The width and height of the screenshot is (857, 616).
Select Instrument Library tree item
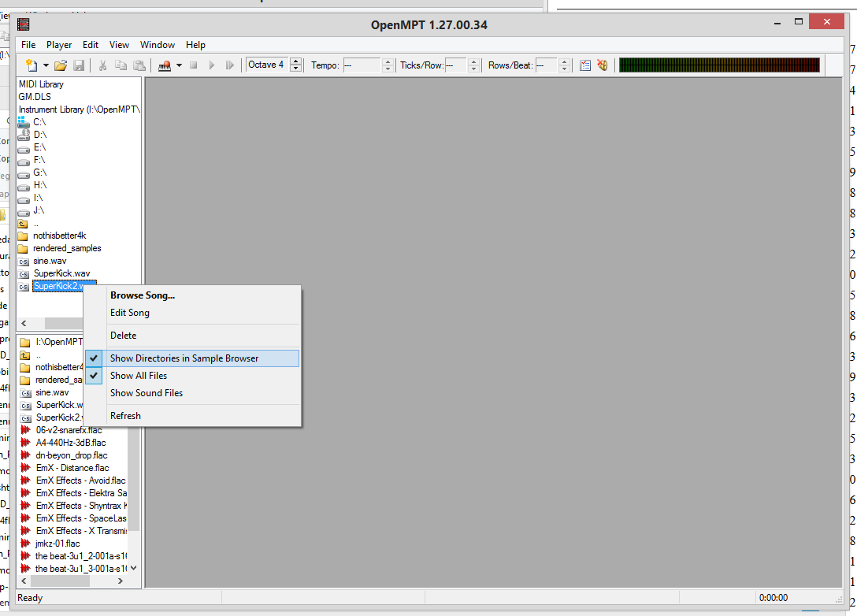pyautogui.click(x=80, y=109)
